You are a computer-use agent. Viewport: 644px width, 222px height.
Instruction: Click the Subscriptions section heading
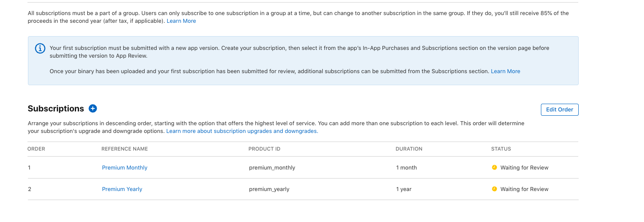(x=56, y=108)
